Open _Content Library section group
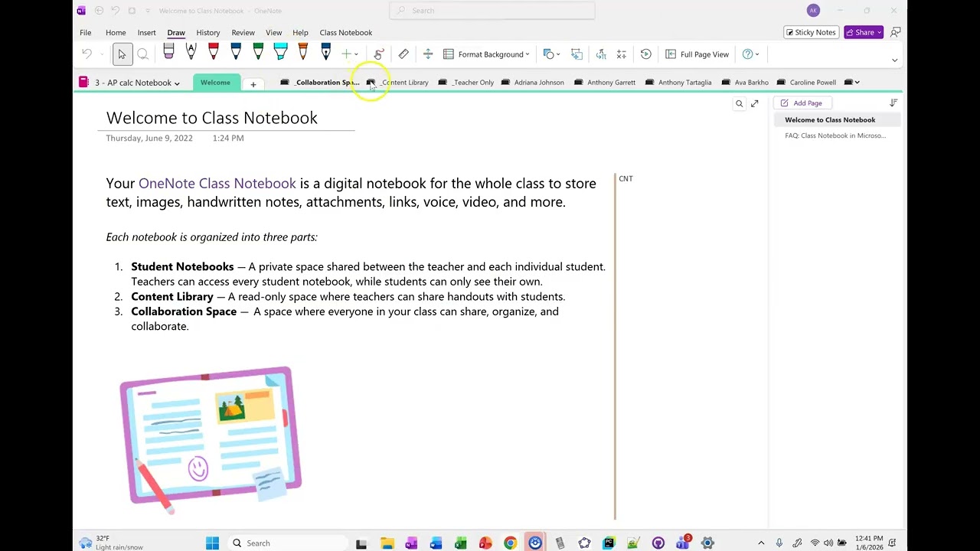The width and height of the screenshot is (980, 551). tap(398, 83)
